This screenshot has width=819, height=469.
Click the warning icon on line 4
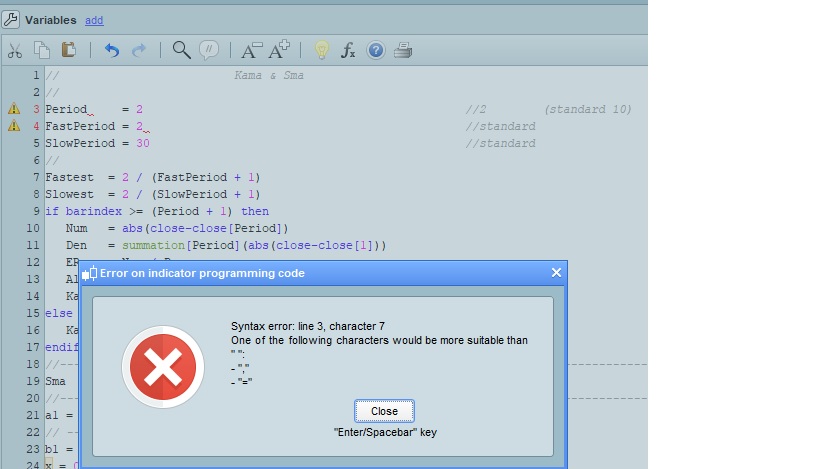click(x=14, y=125)
